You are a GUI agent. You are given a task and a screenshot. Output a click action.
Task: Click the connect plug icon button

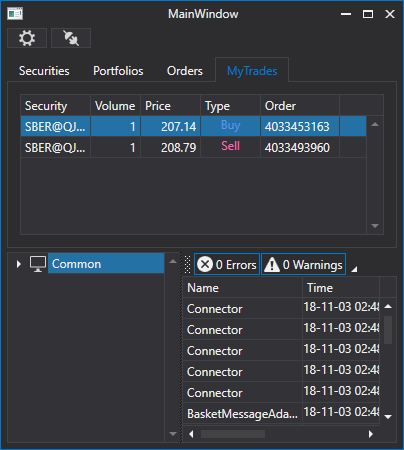(x=71, y=38)
